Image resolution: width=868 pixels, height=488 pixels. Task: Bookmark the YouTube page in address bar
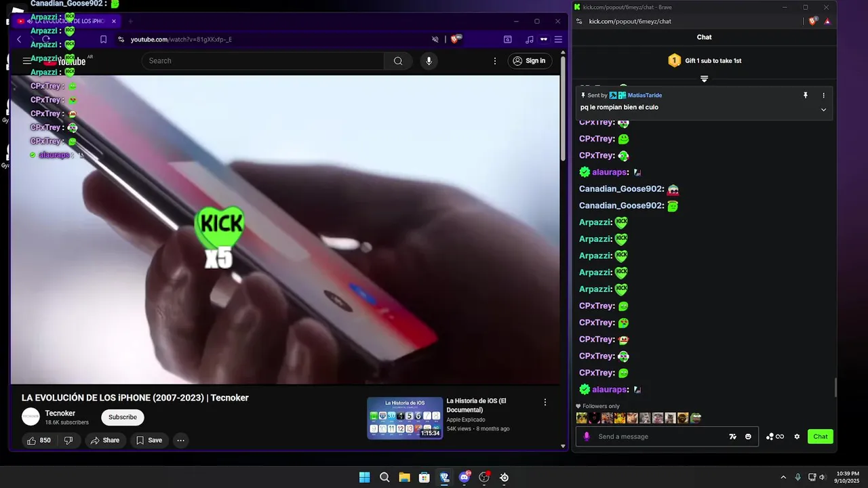coord(104,39)
